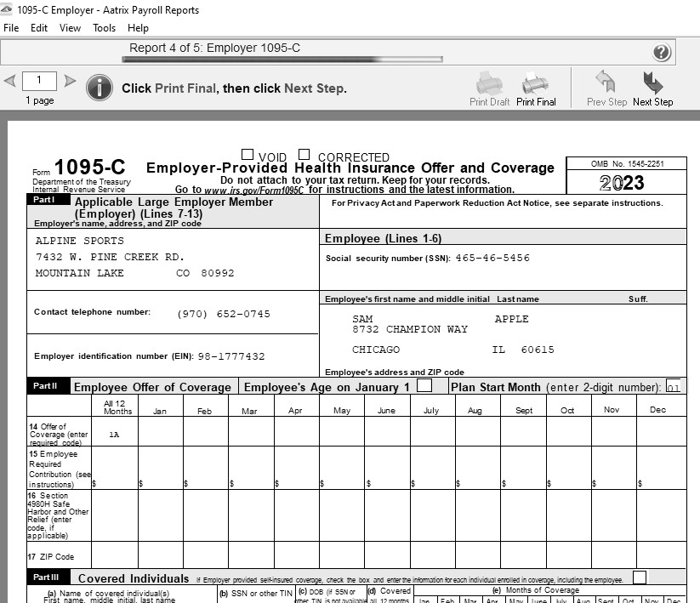The width and height of the screenshot is (700, 603).
Task: Click the Aatrix application icon in title bar
Action: [x=7, y=9]
